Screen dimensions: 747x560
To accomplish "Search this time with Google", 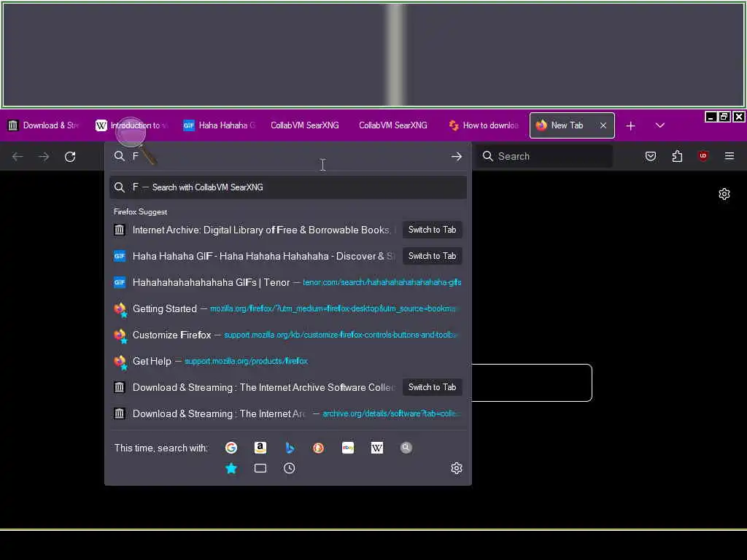I will click(231, 448).
